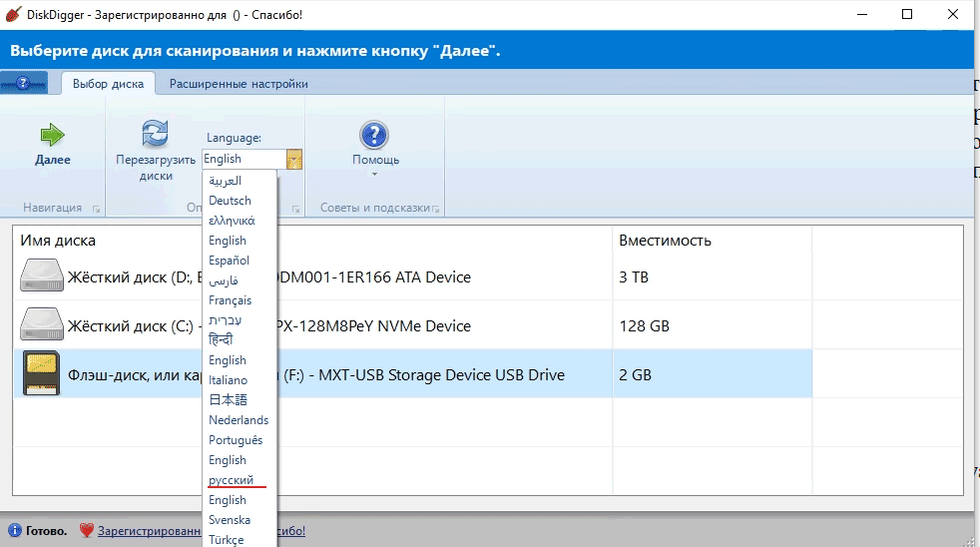Image resolution: width=980 pixels, height=547 pixels.
Task: Open the Навигация group launcher icon
Action: coord(96,210)
